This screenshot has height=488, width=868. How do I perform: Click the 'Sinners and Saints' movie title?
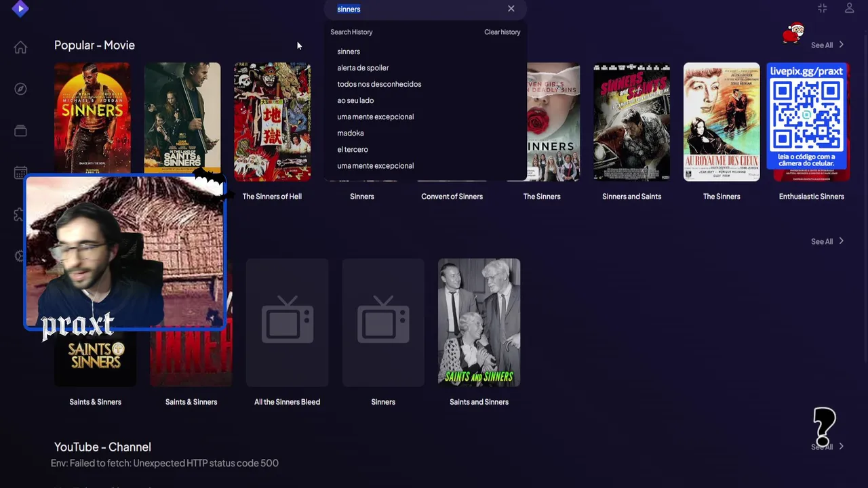coord(631,197)
